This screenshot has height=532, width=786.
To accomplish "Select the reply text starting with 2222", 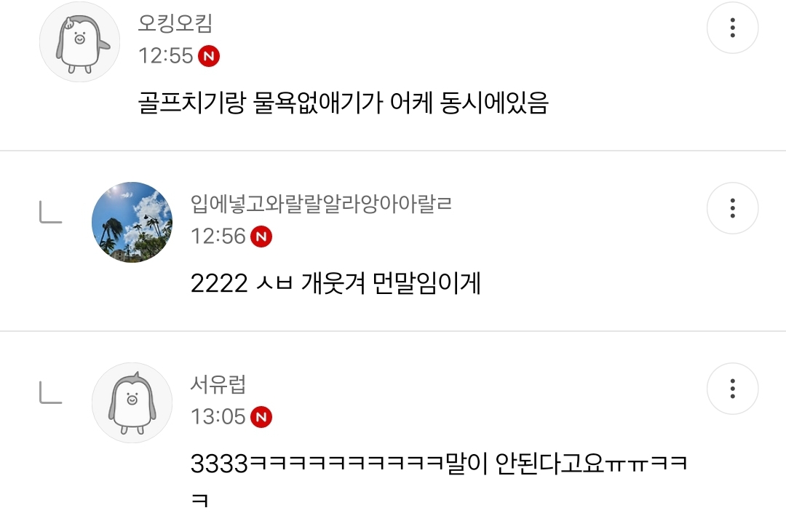I will pos(336,283).
